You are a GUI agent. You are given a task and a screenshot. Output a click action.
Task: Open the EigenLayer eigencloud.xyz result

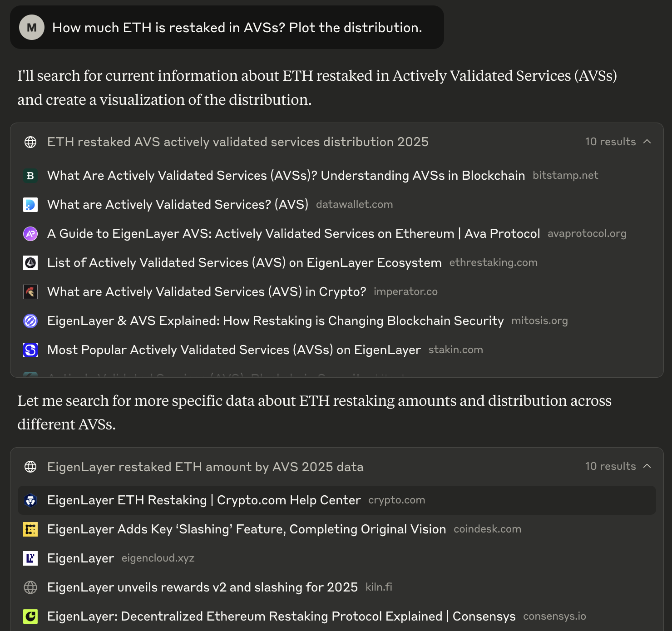point(81,558)
